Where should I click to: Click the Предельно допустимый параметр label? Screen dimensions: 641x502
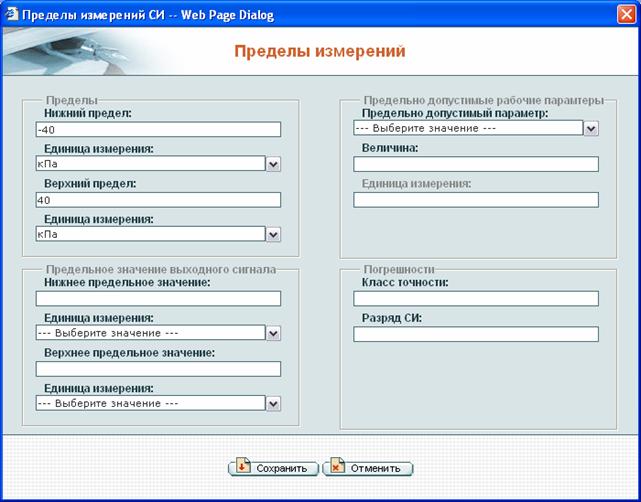[455, 113]
